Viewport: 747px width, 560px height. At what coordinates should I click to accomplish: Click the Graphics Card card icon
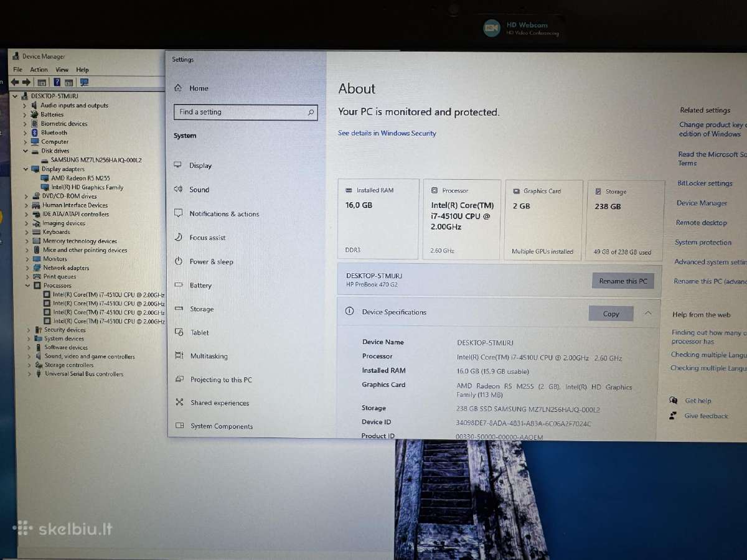(x=516, y=191)
